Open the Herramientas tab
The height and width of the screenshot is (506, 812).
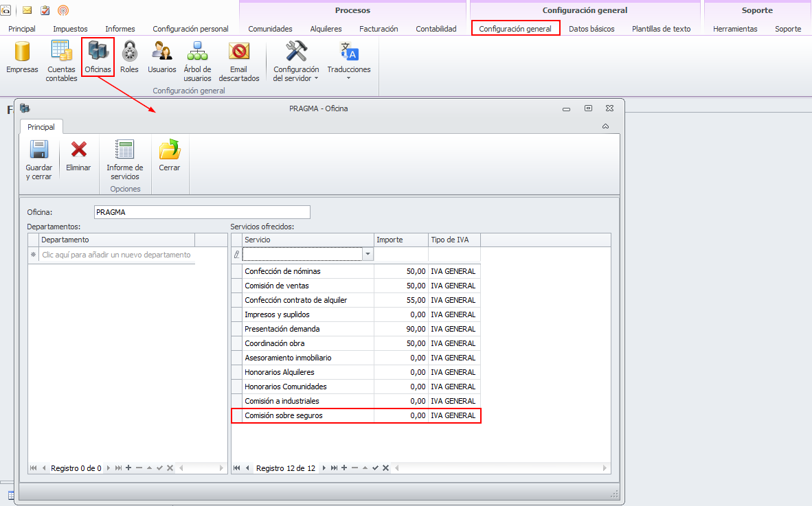(x=735, y=29)
